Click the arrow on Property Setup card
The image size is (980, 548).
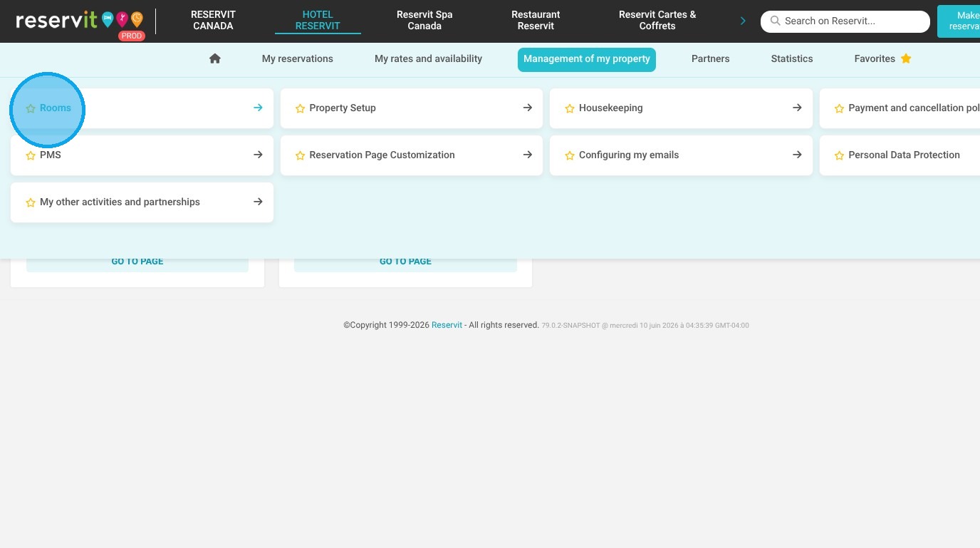coord(528,108)
